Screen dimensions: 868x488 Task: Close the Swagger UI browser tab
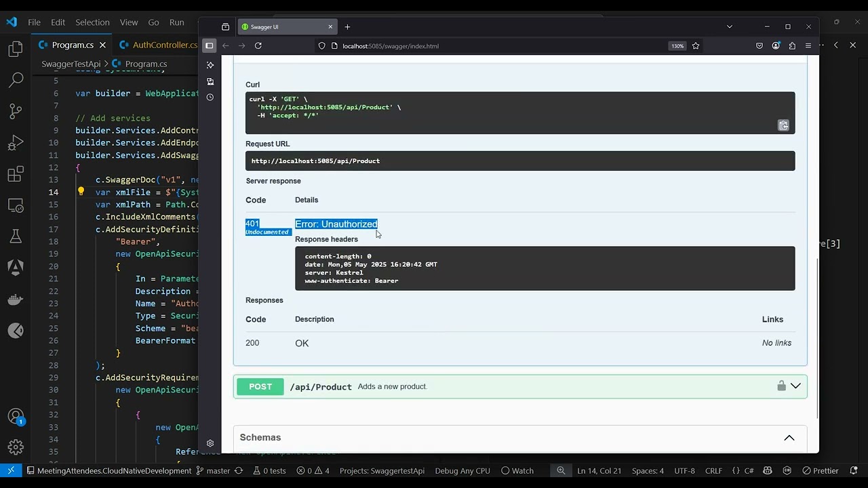330,27
